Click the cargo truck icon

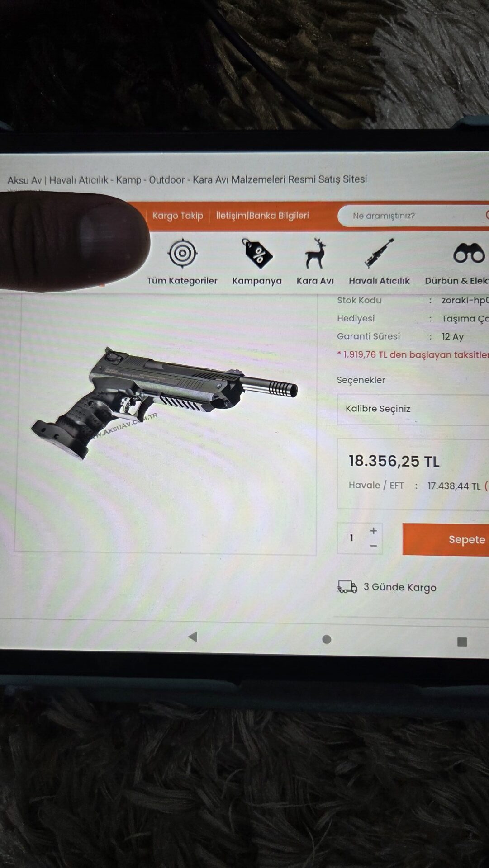pyautogui.click(x=347, y=587)
